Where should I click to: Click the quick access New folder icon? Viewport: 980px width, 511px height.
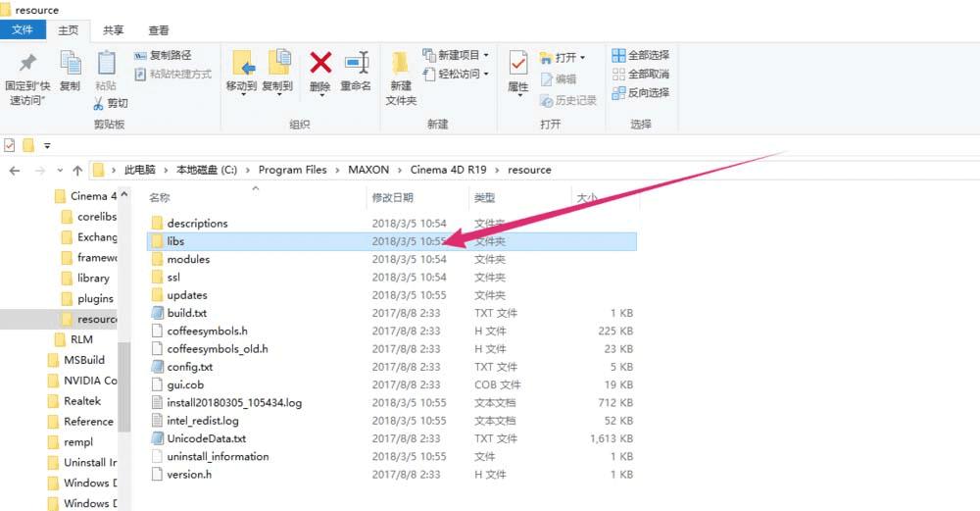28,145
